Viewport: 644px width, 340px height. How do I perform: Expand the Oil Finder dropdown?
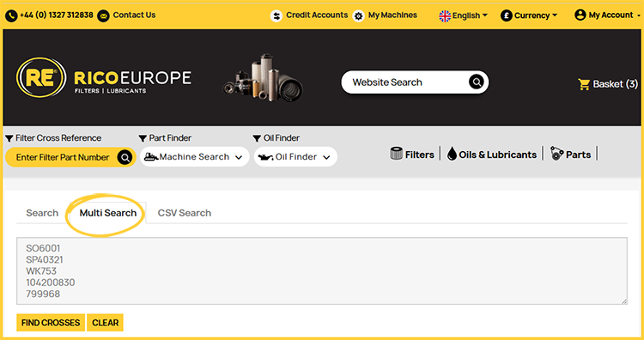[295, 157]
